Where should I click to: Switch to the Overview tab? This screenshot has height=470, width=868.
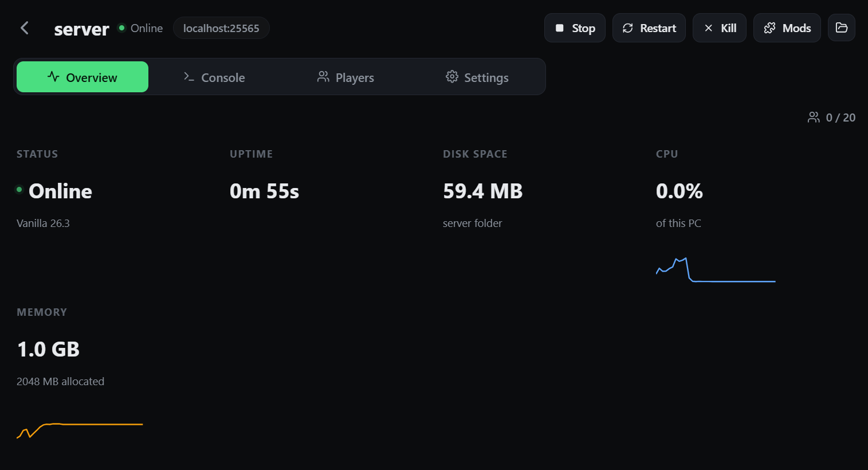click(83, 77)
